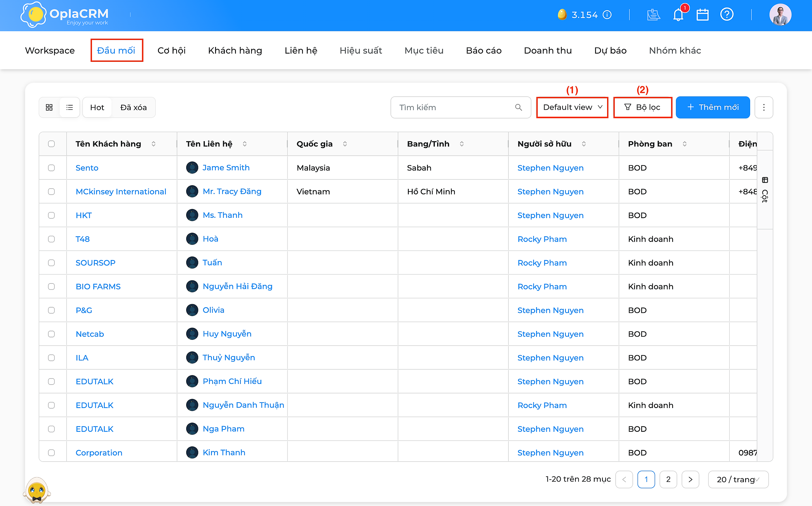Image resolution: width=812 pixels, height=506 pixels.
Task: Open the Cơ hội tab
Action: tap(172, 50)
